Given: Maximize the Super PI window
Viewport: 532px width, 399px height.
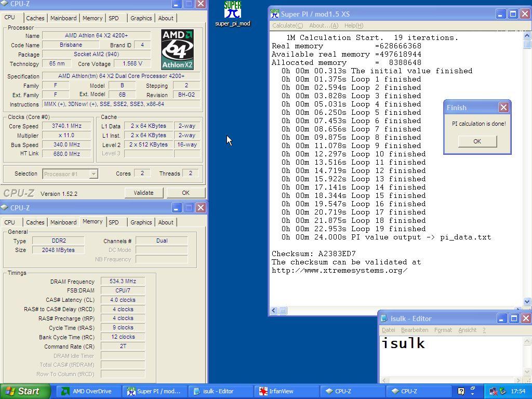Looking at the screenshot, I should (x=513, y=14).
